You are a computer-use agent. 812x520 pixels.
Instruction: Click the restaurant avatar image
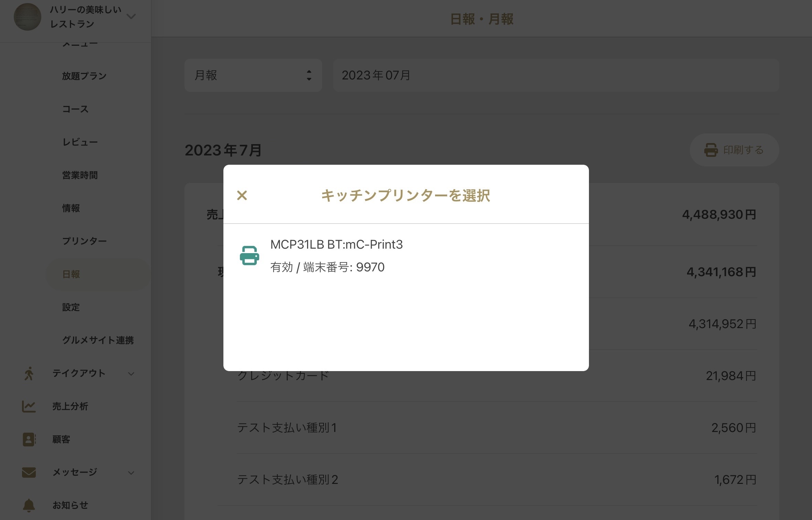(28, 17)
